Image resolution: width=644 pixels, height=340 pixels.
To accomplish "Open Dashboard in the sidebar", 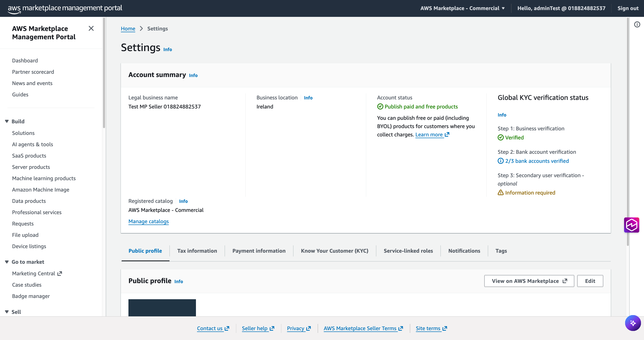I will point(25,60).
